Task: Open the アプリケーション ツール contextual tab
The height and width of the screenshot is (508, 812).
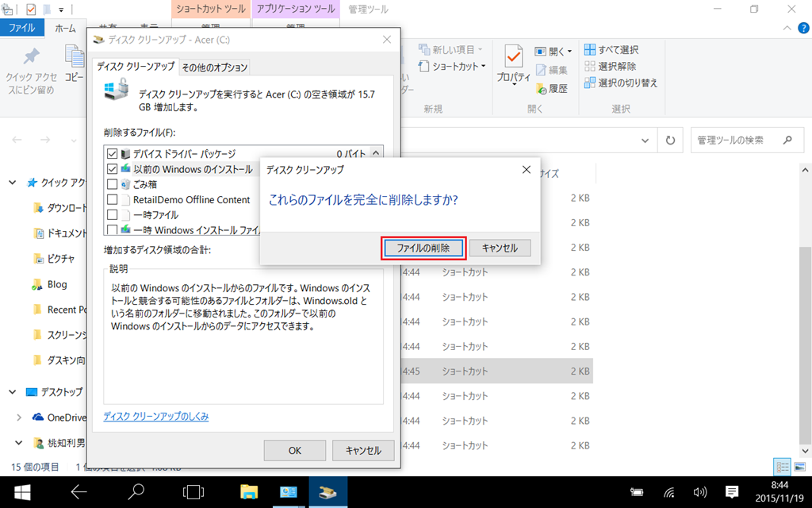Action: (296, 10)
